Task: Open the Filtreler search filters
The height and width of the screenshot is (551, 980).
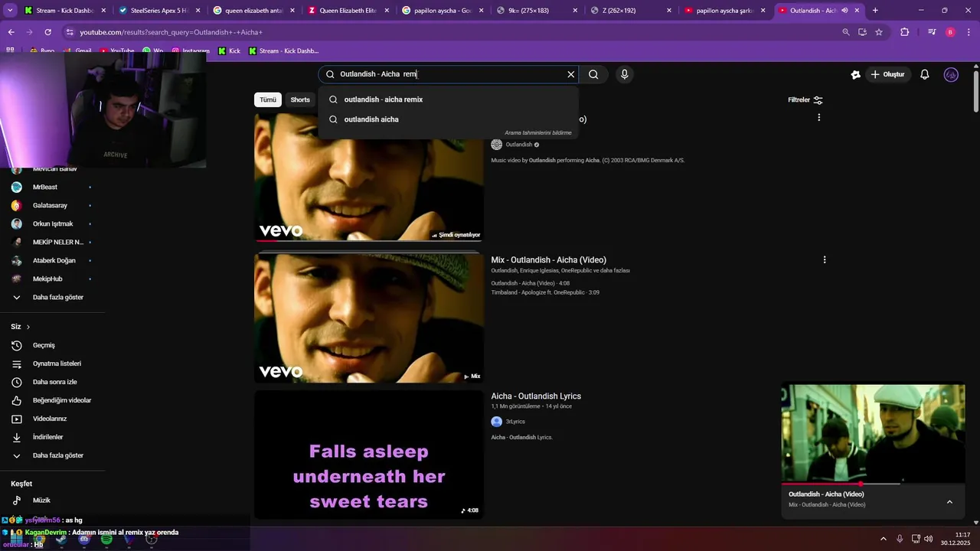Action: (805, 99)
